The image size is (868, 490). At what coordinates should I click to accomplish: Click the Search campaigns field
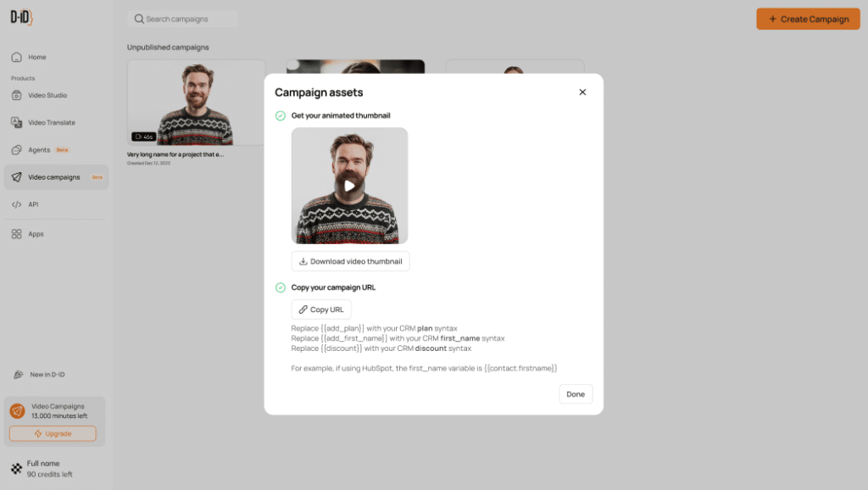[x=182, y=19]
